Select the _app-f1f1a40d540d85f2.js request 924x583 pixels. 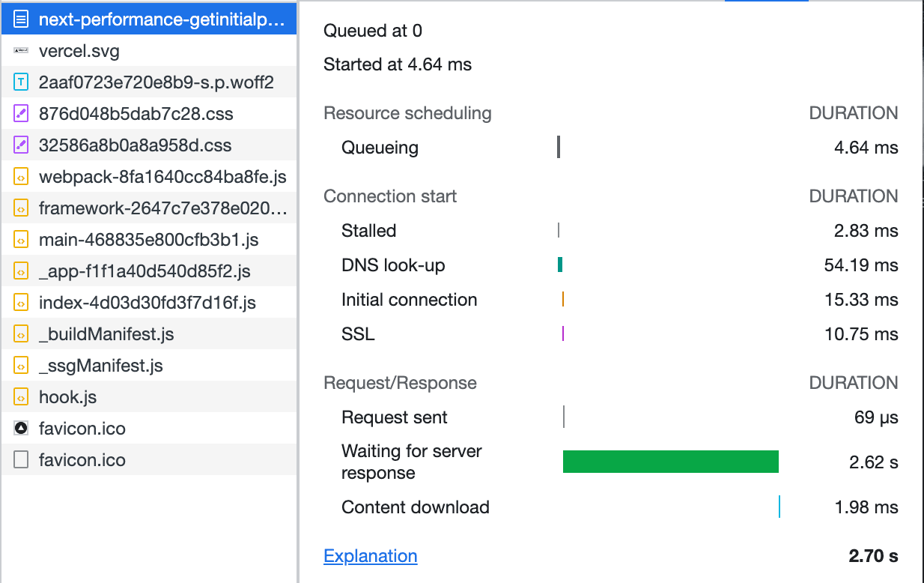click(x=145, y=271)
